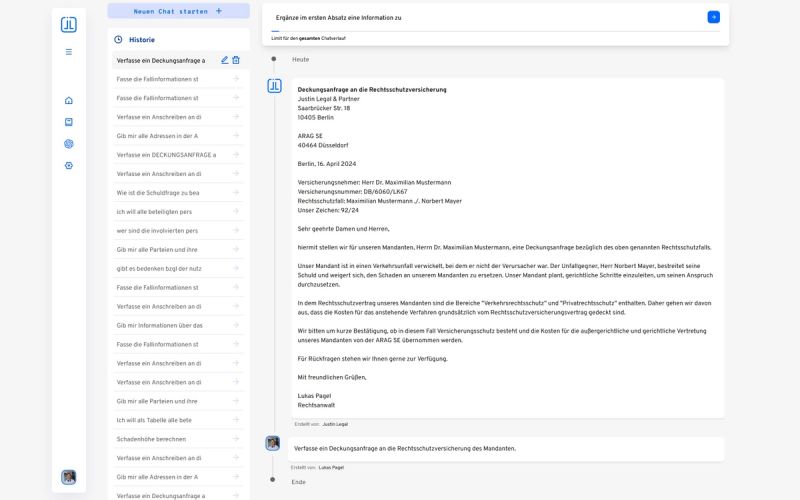
Task: Click the clock icon beside Historie
Action: 118,39
